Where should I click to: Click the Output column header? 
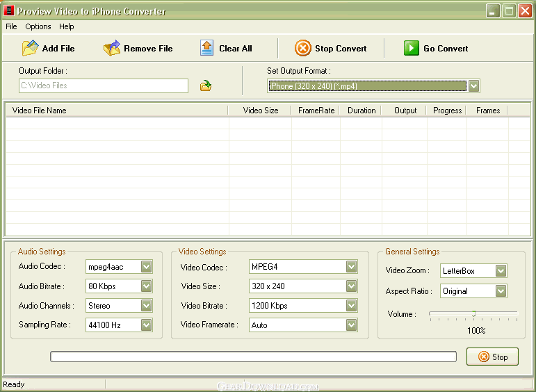click(405, 111)
